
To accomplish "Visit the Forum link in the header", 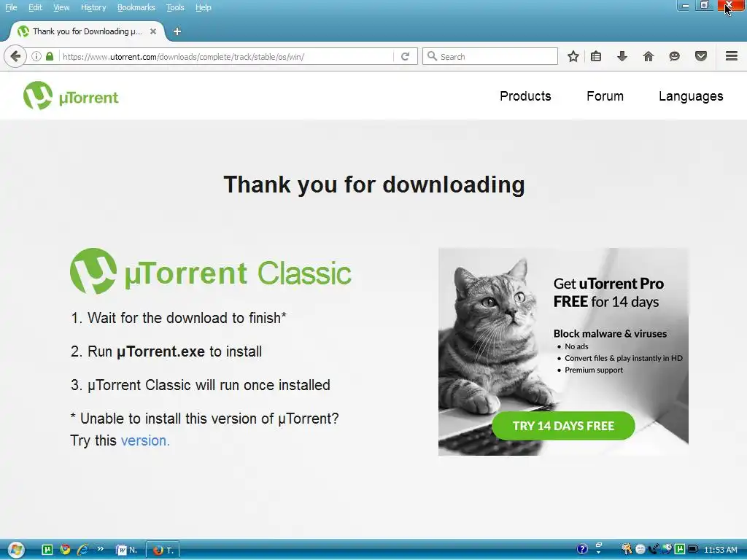I will [605, 96].
